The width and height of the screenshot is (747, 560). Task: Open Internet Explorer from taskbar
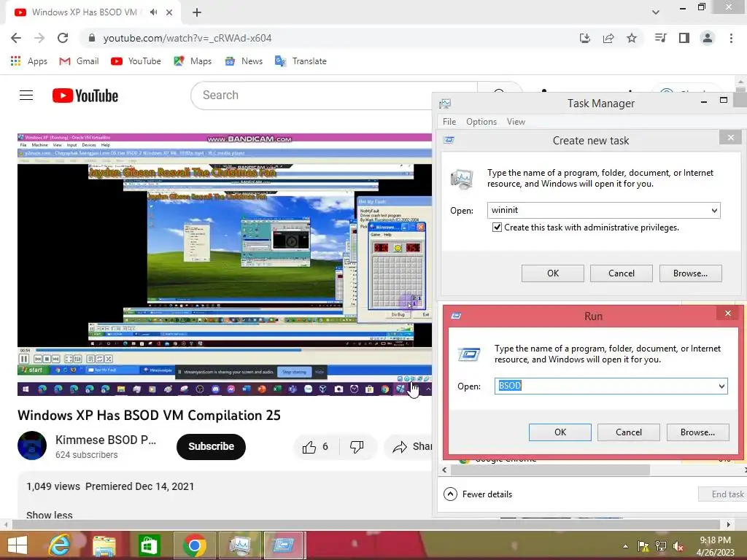click(x=59, y=545)
